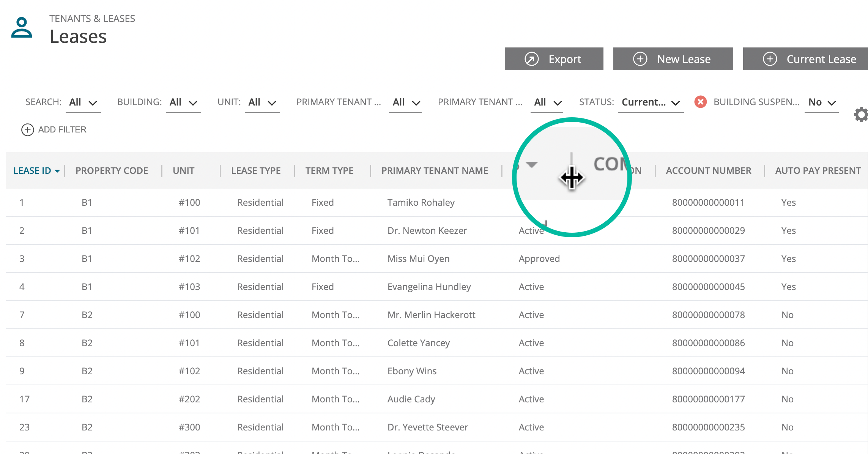Click account number 80000000000086
Viewport: 868px width, 454px height.
click(x=708, y=343)
